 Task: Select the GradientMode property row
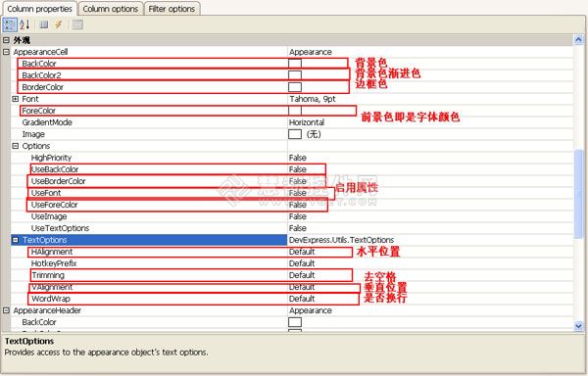(292, 122)
